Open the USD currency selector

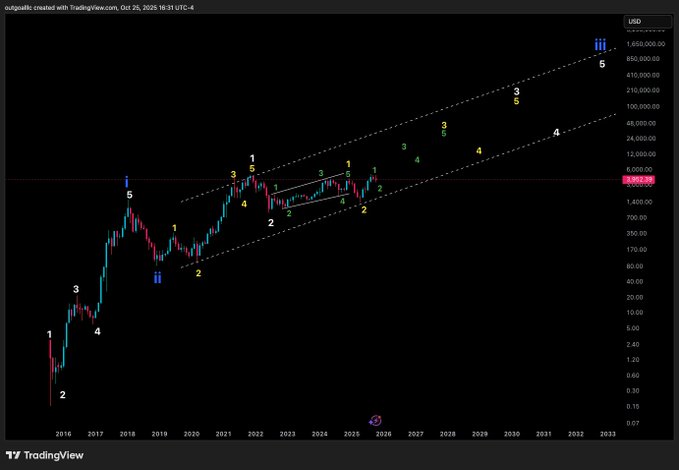coord(634,21)
